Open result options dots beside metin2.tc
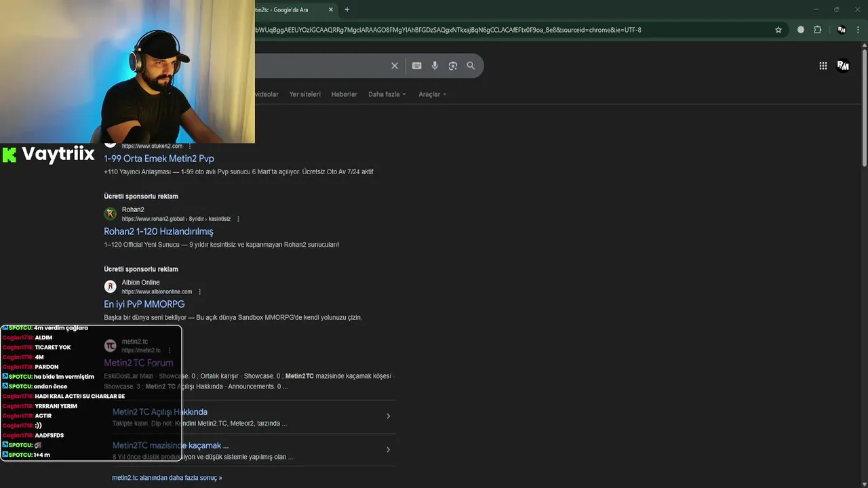The width and height of the screenshot is (868, 488). point(170,350)
